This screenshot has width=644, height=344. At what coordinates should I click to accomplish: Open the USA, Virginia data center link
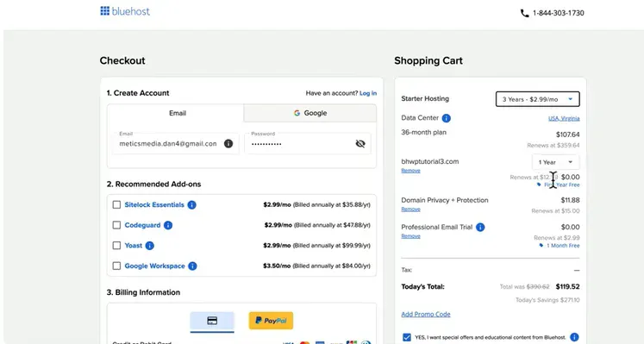tap(564, 118)
